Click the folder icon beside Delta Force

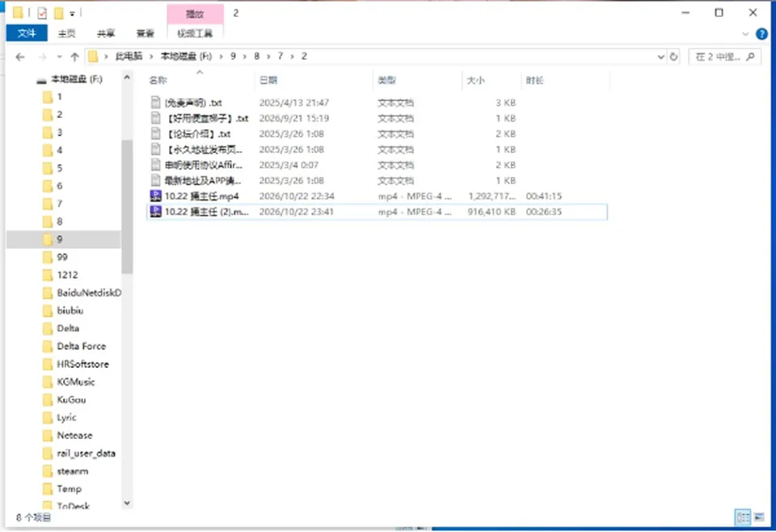click(x=48, y=346)
